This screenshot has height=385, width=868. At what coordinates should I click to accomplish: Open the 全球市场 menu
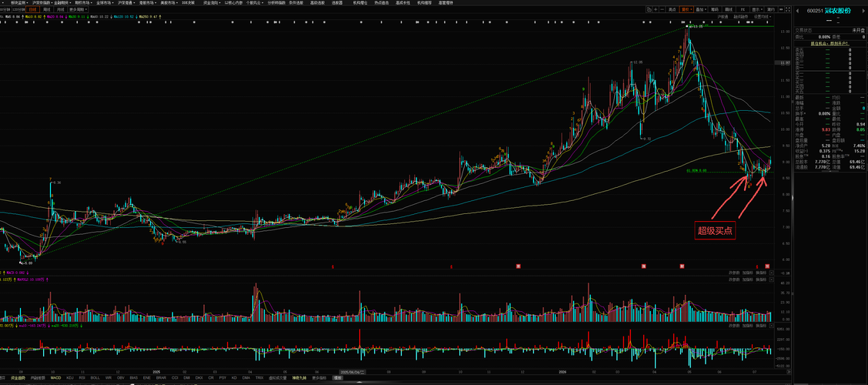click(x=104, y=3)
